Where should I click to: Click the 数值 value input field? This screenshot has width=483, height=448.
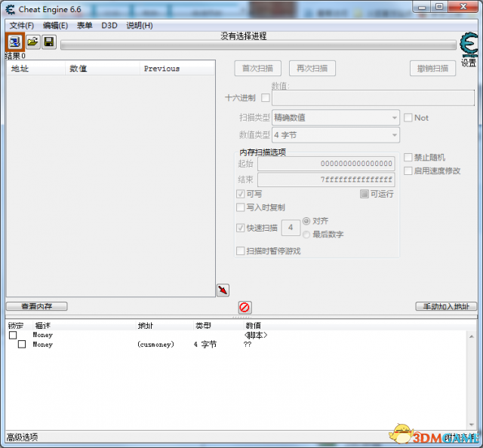(x=373, y=98)
